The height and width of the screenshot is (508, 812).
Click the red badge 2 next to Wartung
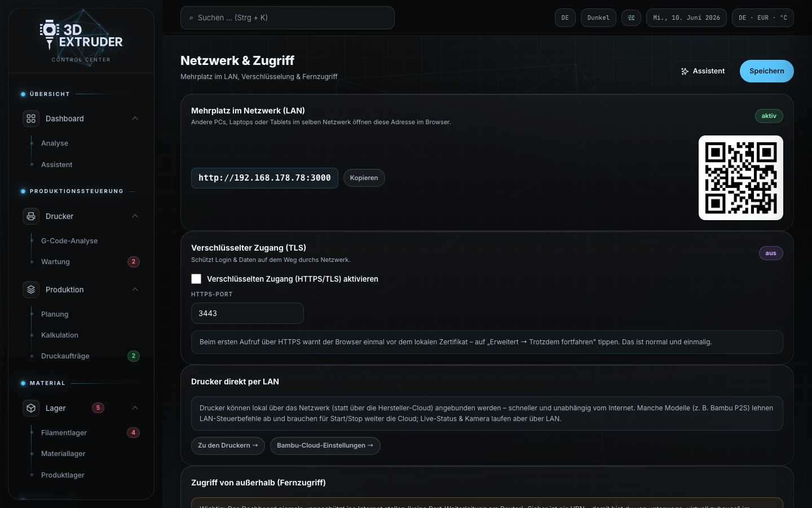click(x=134, y=262)
